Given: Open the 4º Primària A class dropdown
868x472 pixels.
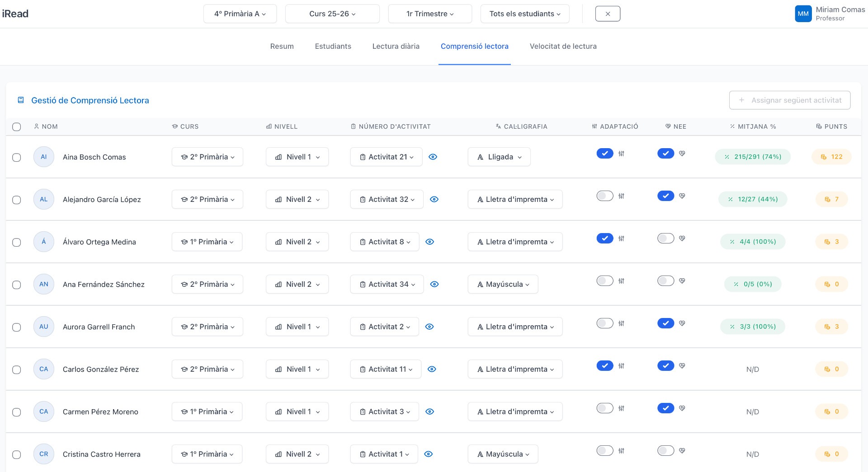Looking at the screenshot, I should coord(240,14).
